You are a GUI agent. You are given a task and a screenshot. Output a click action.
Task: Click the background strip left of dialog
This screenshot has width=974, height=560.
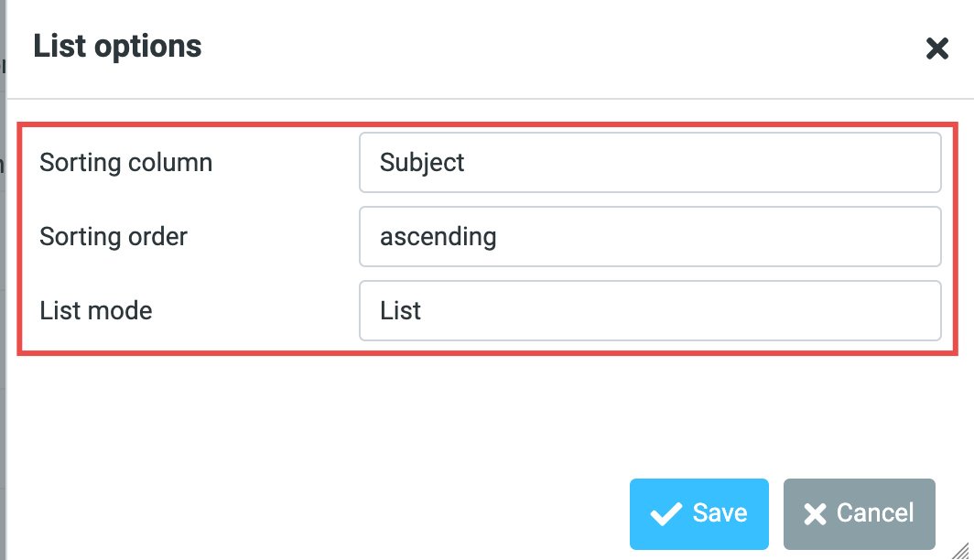tap(3, 275)
